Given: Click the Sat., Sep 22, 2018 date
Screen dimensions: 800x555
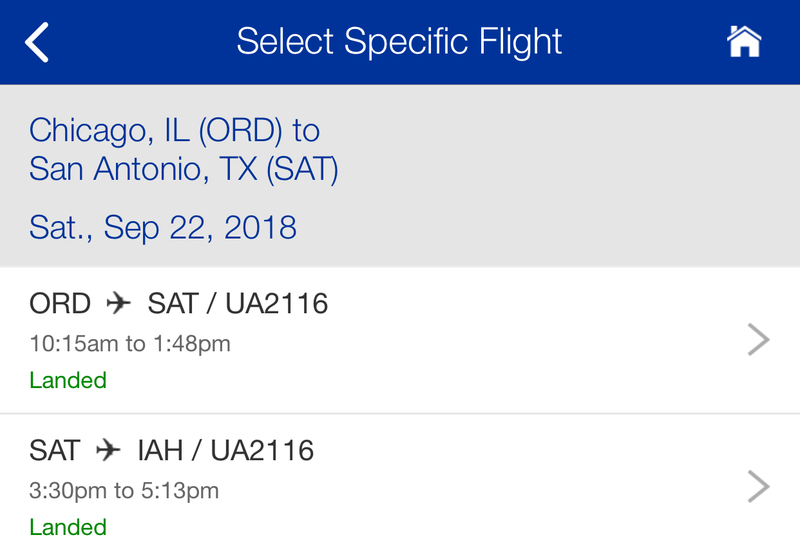Looking at the screenshot, I should [x=163, y=228].
